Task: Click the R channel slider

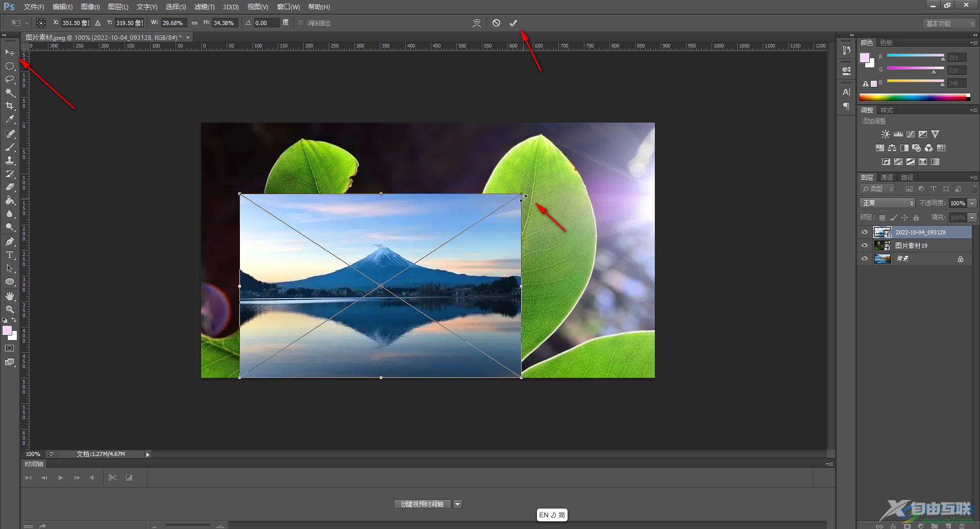Action: tap(916, 56)
